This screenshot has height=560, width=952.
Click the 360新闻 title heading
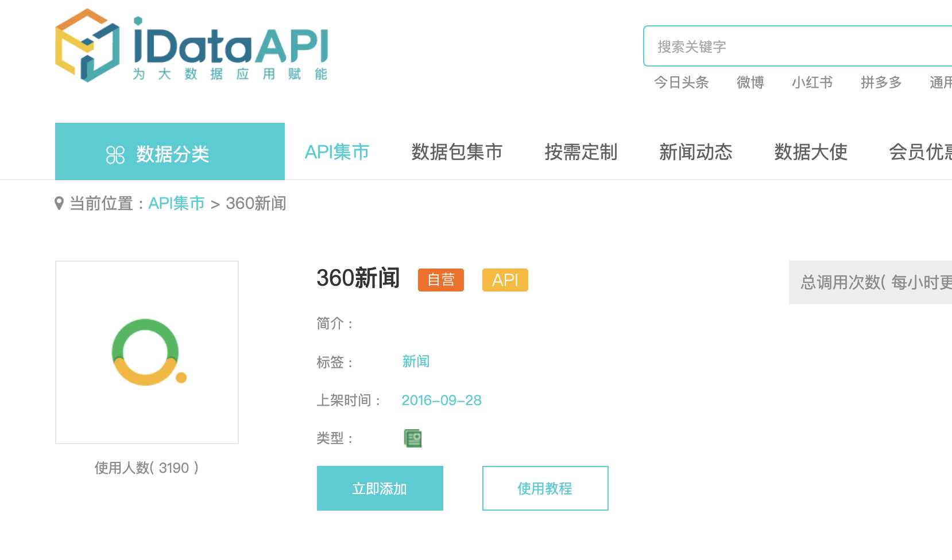pos(358,278)
